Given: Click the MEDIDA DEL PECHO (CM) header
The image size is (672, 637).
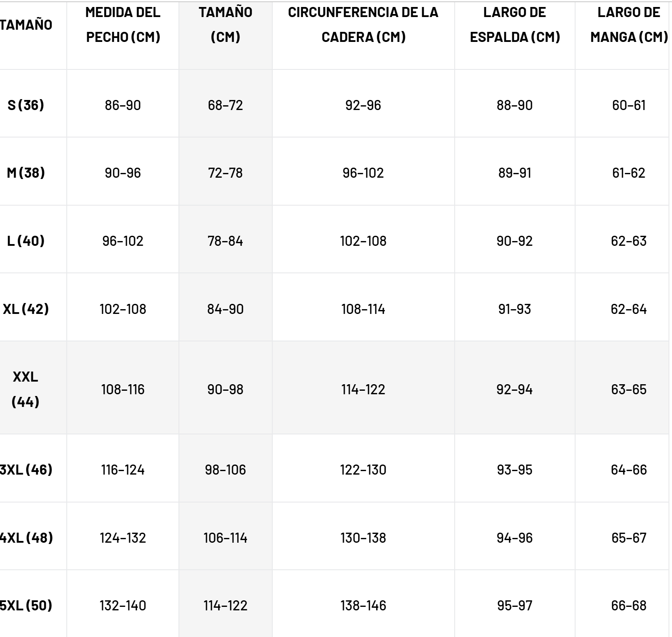Looking at the screenshot, I should click(x=123, y=25).
